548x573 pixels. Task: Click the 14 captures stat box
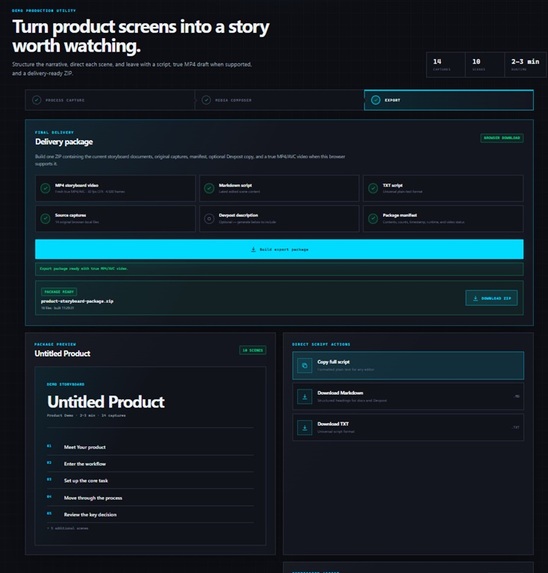point(446,65)
